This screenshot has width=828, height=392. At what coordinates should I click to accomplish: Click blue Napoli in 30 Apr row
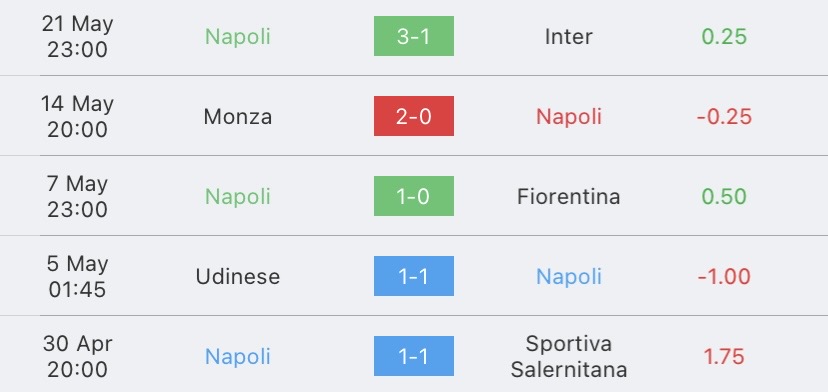(238, 357)
